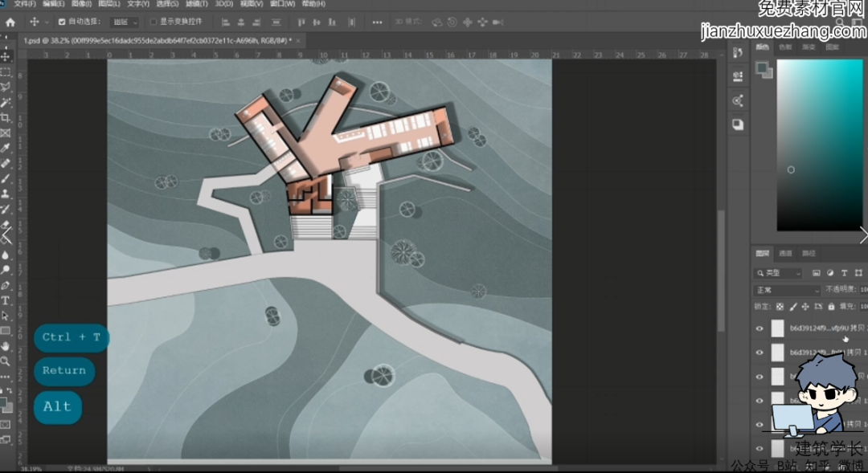Pick the Eyedropper tool

click(x=6, y=148)
